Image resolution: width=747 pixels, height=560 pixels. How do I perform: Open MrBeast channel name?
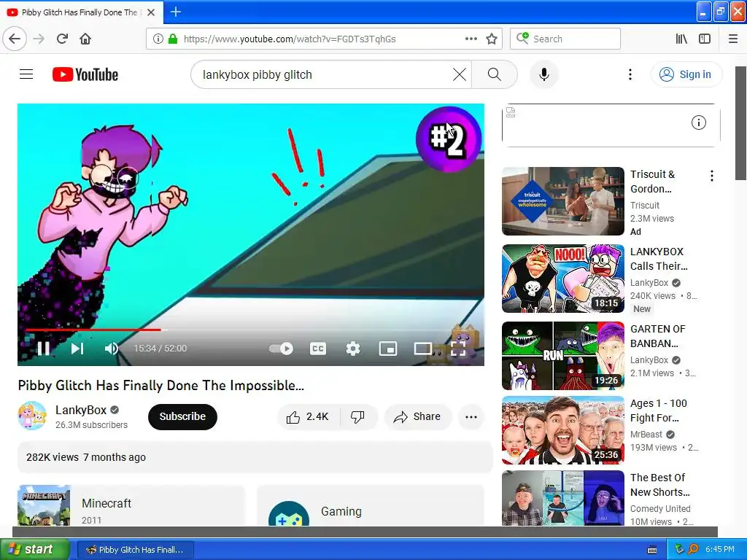click(646, 435)
